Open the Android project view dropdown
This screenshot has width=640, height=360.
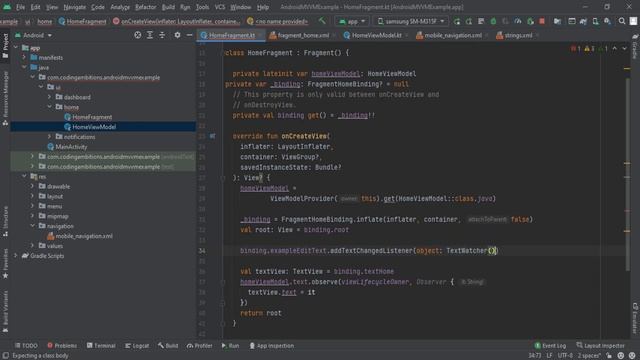(x=33, y=36)
